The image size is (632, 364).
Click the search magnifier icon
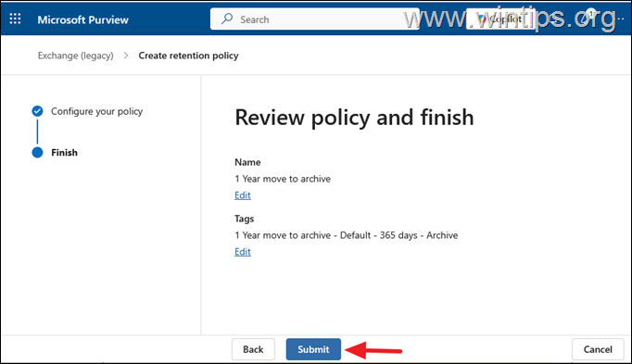point(227,19)
